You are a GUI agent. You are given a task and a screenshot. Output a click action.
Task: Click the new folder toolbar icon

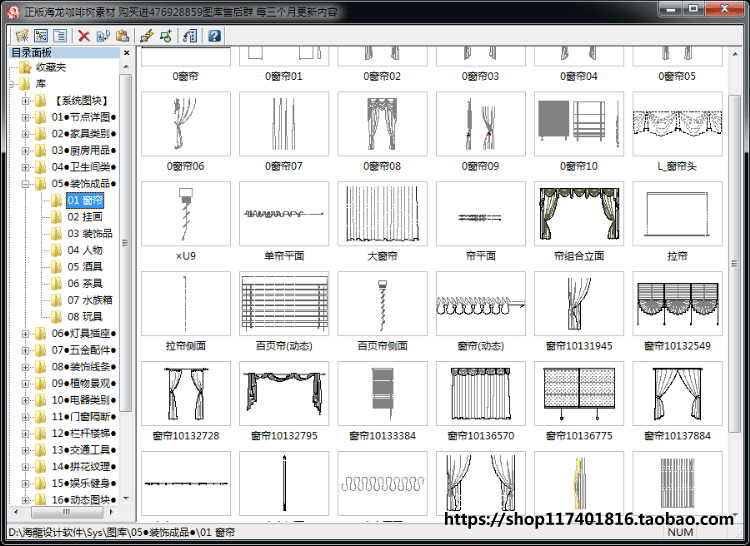(x=22, y=36)
